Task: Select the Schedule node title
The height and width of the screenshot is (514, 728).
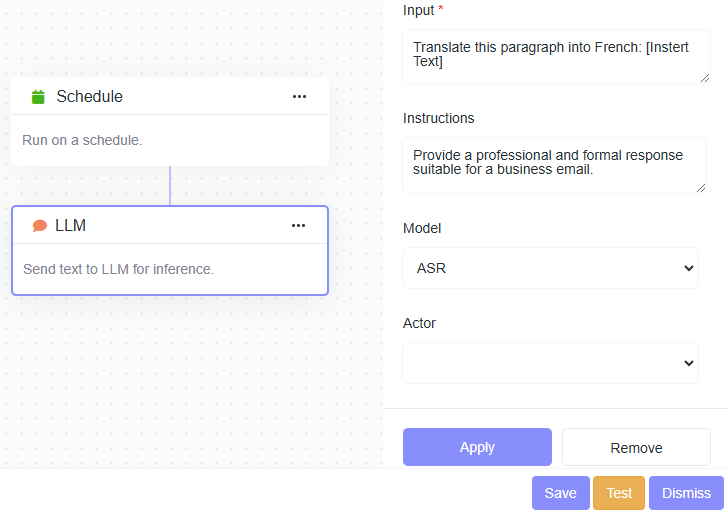Action: point(89,97)
